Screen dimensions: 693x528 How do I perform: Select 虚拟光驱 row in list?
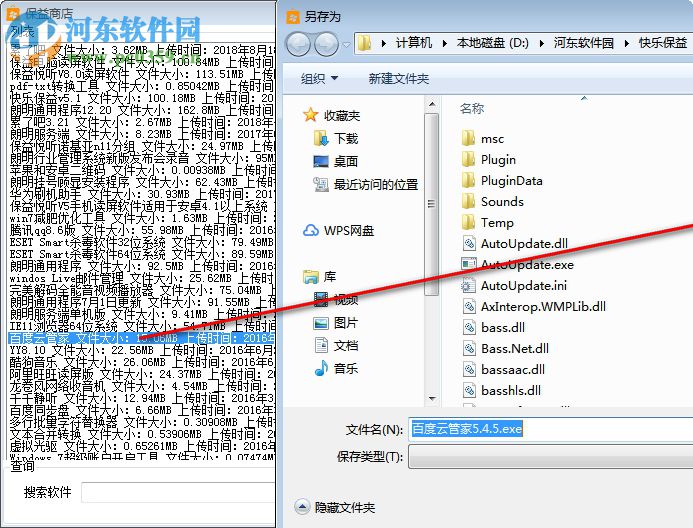(x=141, y=446)
